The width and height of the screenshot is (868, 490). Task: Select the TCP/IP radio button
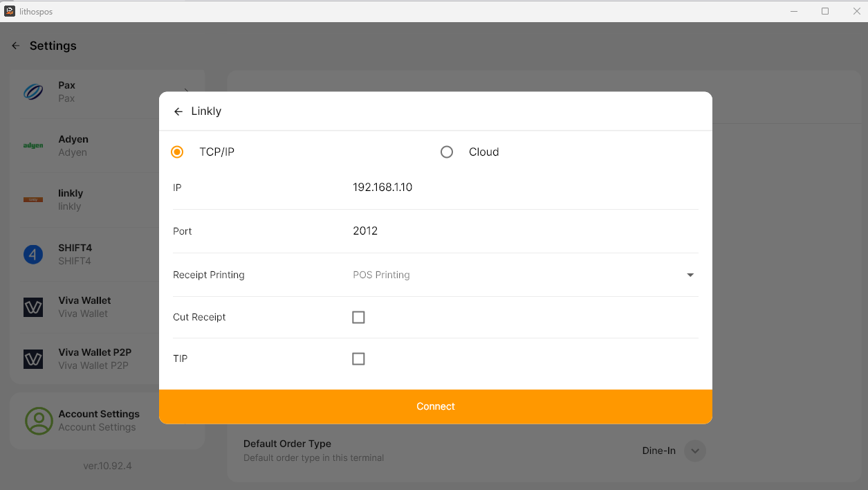tap(177, 152)
